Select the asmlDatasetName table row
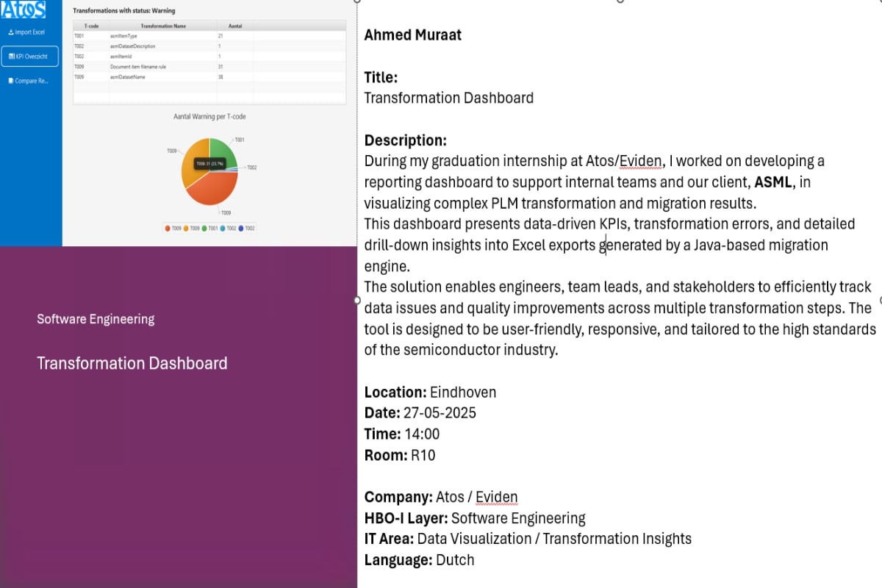 pyautogui.click(x=162, y=76)
